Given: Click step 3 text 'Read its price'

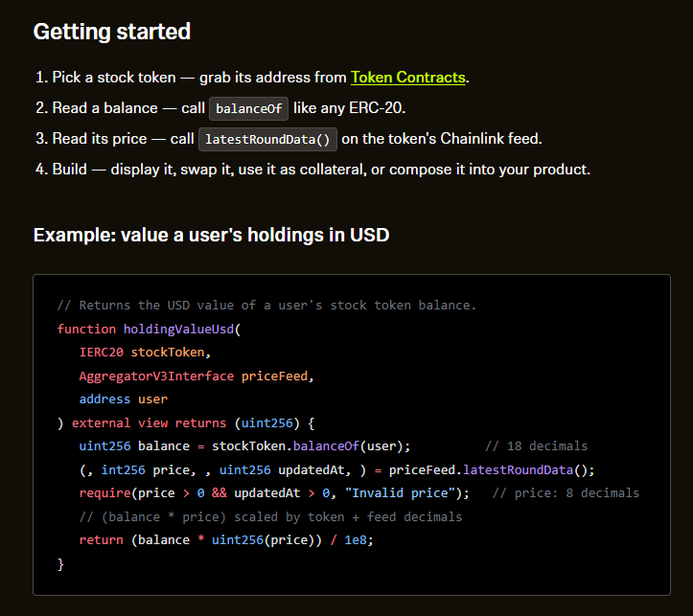Looking at the screenshot, I should pos(100,139).
